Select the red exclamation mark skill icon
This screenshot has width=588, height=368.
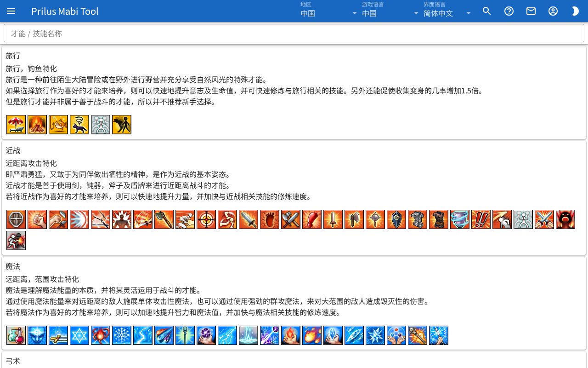coord(312,219)
